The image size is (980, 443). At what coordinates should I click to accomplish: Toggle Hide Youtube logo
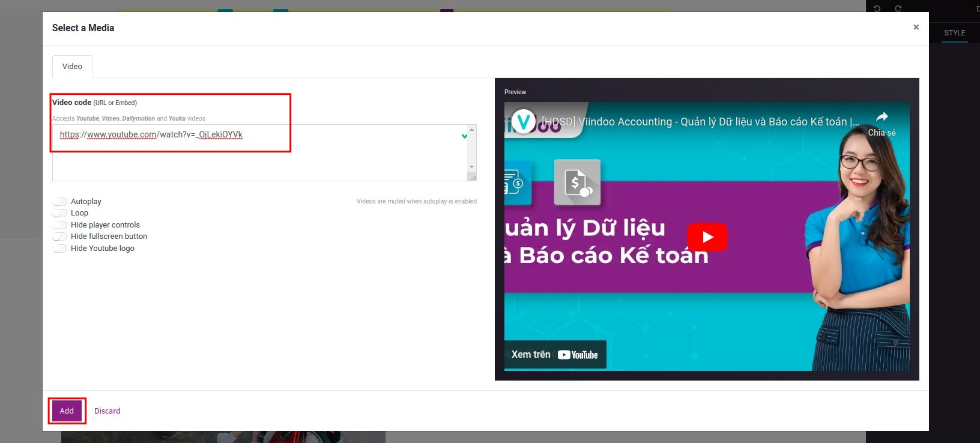click(x=59, y=249)
